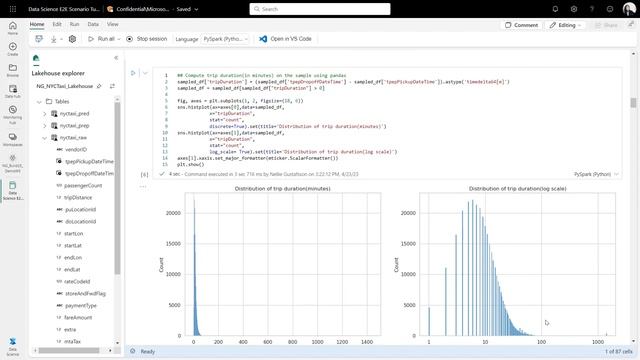Open the NG_Build workspace icon in left rail
This screenshot has width=640, height=360.
[x=13, y=164]
